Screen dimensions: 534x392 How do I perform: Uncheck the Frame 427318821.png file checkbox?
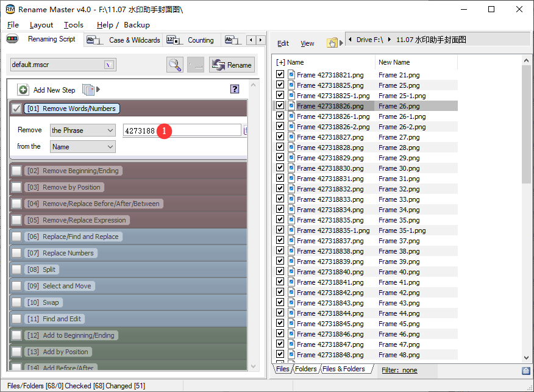click(x=280, y=74)
